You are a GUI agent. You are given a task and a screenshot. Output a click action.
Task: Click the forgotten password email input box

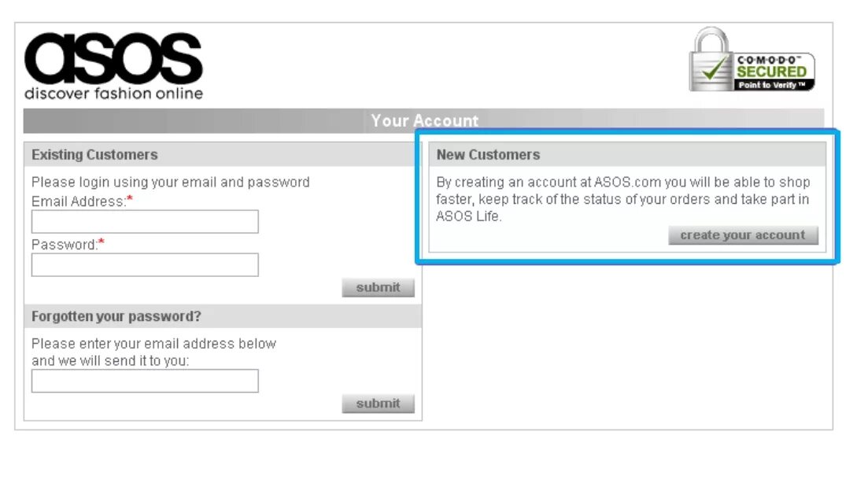point(144,381)
